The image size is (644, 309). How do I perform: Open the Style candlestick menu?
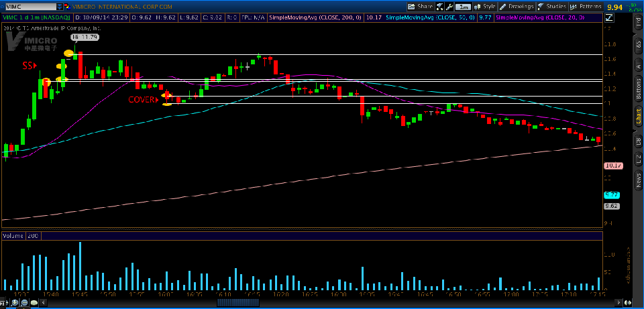[484, 7]
